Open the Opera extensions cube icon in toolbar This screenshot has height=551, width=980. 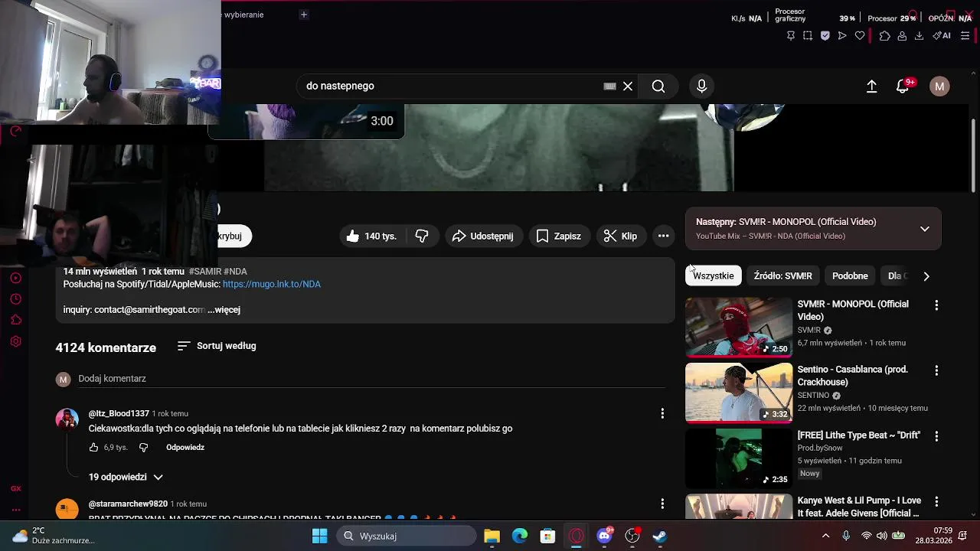point(884,35)
